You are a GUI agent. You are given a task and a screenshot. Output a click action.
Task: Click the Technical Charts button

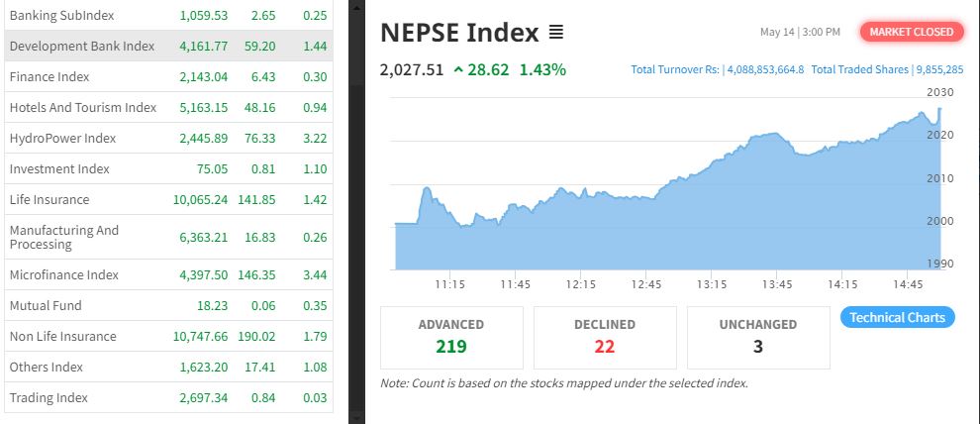pyautogui.click(x=898, y=317)
